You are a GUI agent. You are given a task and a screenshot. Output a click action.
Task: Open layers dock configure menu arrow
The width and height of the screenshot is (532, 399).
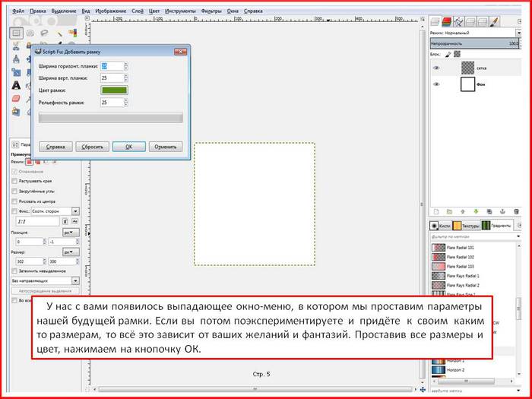coord(519,22)
